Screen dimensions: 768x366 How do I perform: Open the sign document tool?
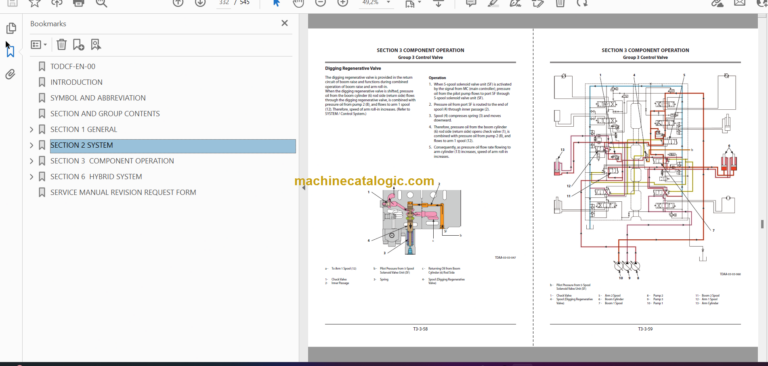click(x=515, y=2)
